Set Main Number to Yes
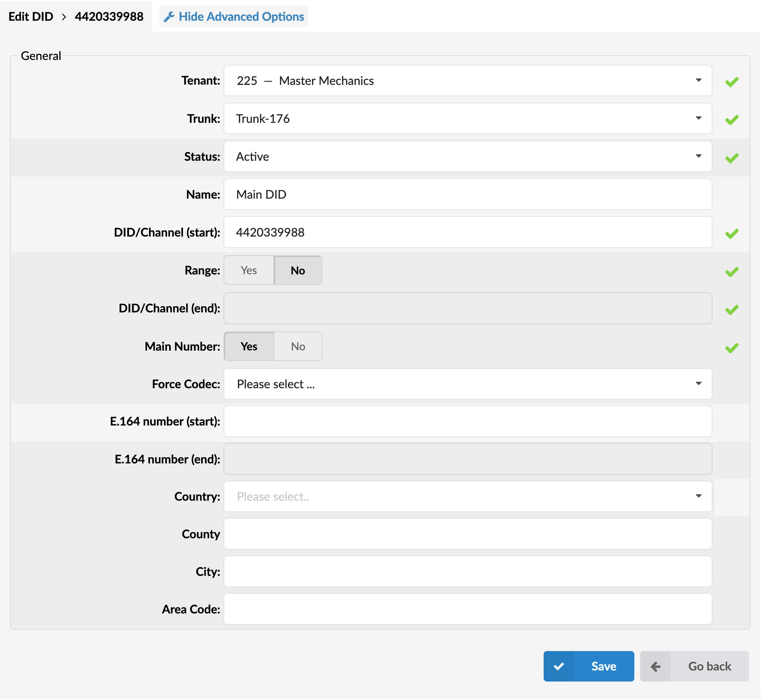This screenshot has height=700, width=762. (249, 347)
